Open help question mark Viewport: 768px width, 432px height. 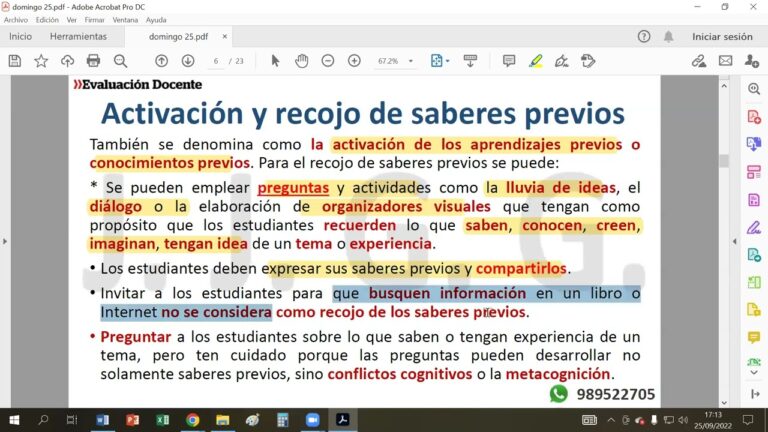click(644, 36)
